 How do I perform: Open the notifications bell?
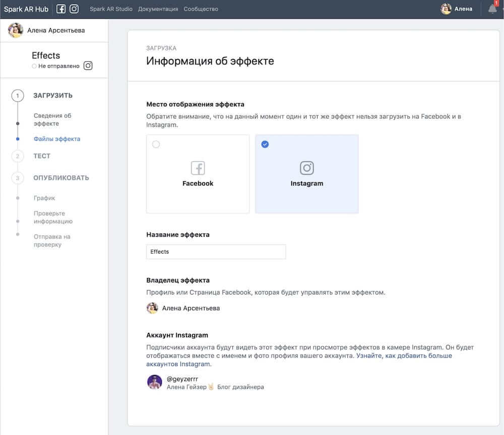(492, 9)
